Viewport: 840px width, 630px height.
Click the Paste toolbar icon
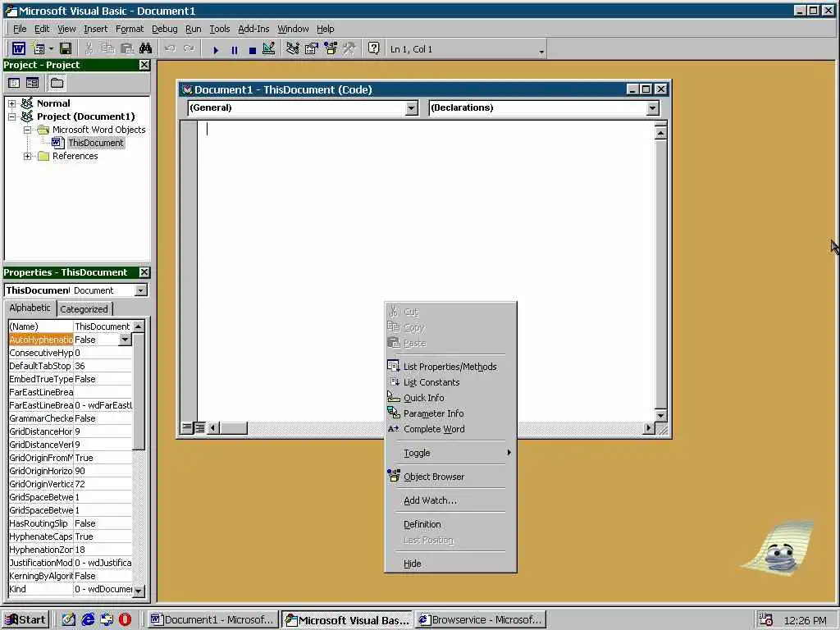pos(127,48)
